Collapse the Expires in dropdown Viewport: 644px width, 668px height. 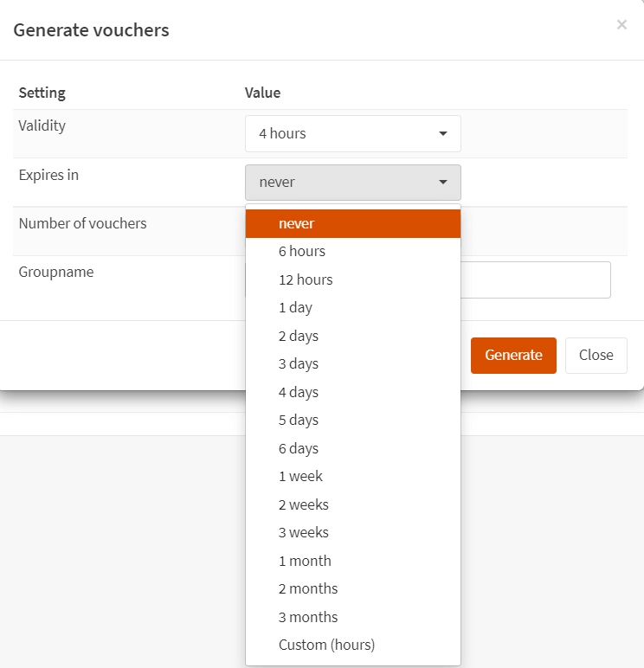tap(352, 183)
